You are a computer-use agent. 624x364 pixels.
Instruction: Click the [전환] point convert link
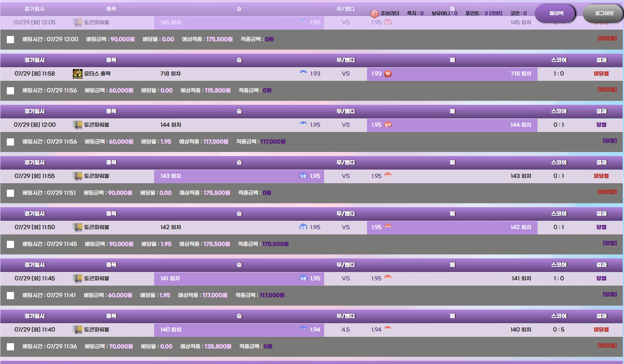click(x=496, y=13)
